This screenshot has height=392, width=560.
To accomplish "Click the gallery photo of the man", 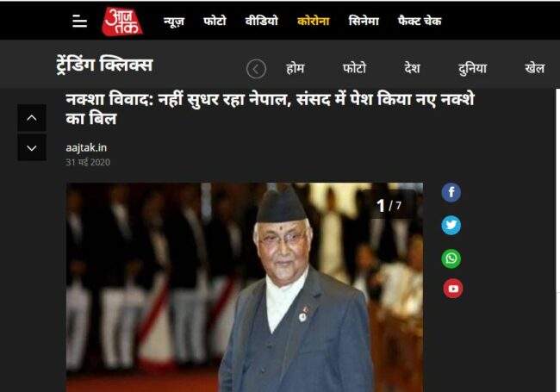I will click(x=245, y=287).
